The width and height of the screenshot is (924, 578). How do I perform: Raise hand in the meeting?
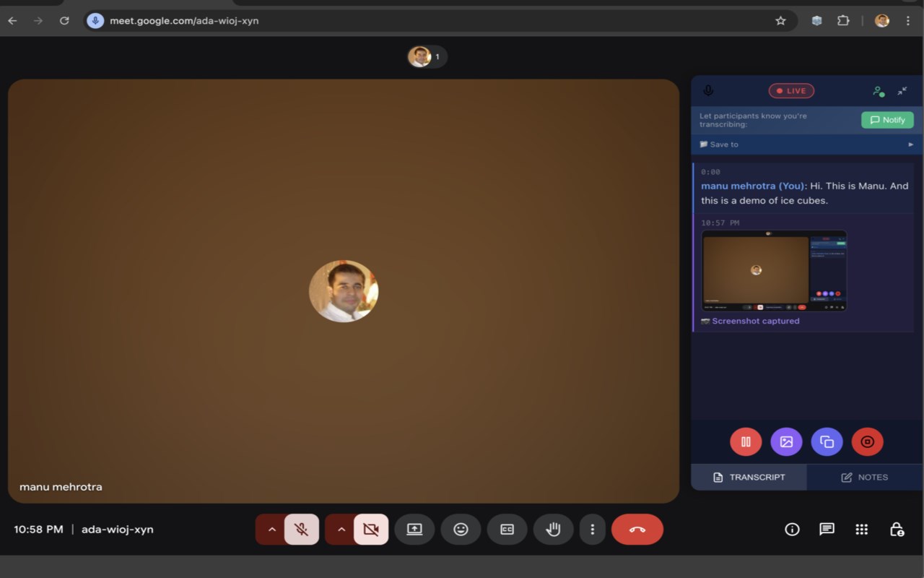pos(553,530)
